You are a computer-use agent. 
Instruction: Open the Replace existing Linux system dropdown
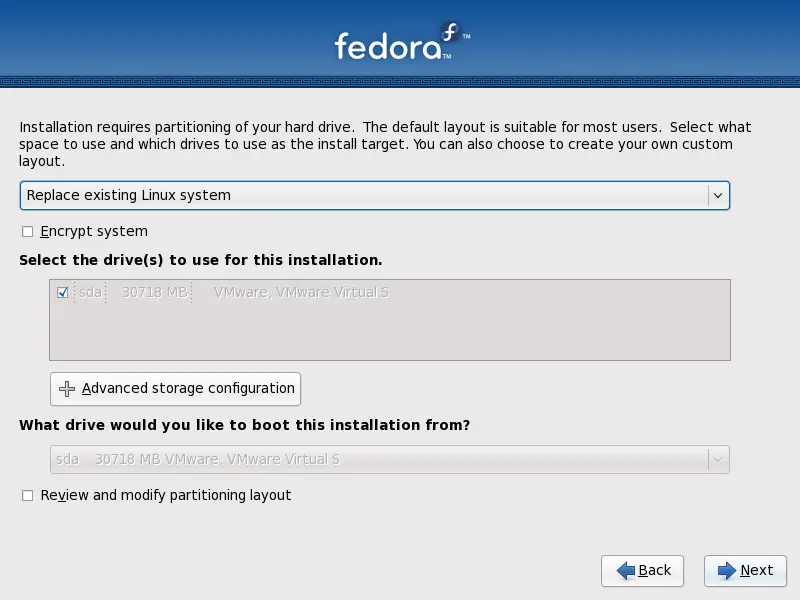[x=375, y=195]
